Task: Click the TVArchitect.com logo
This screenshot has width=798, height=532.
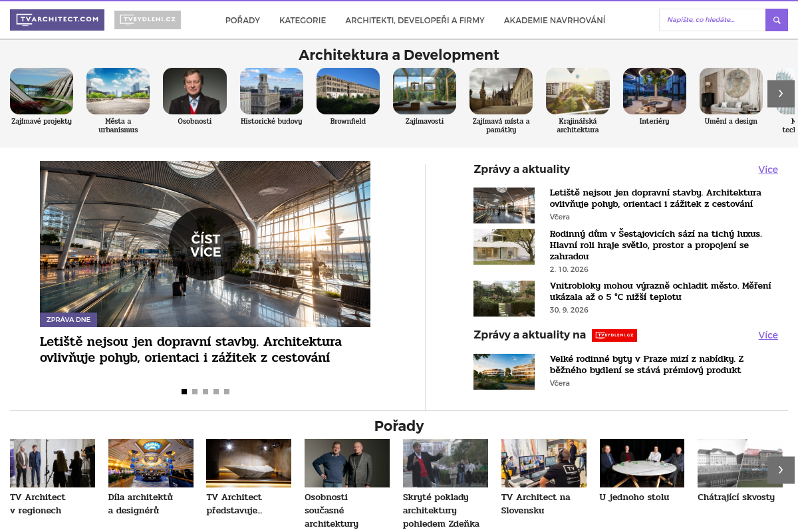Action: click(57, 20)
